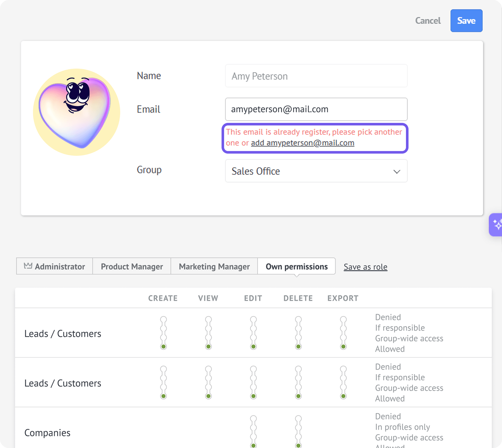Switch to the Marketing Manager tab

(x=214, y=266)
